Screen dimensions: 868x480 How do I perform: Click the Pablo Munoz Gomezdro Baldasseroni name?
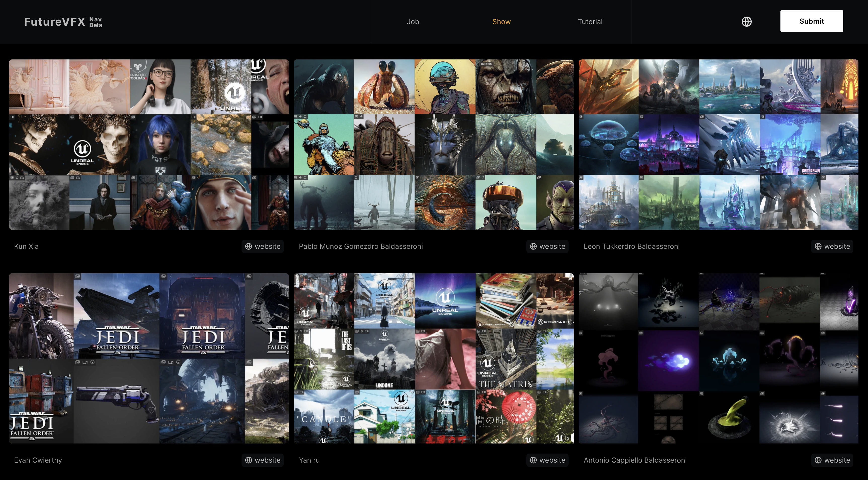(361, 246)
